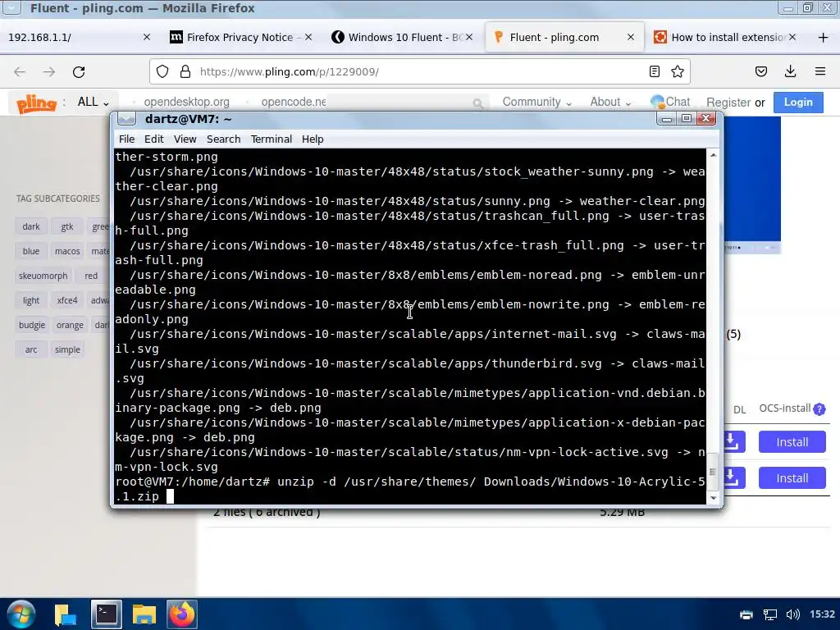Click the lower download arrow button
840x630 pixels.
[732, 478]
